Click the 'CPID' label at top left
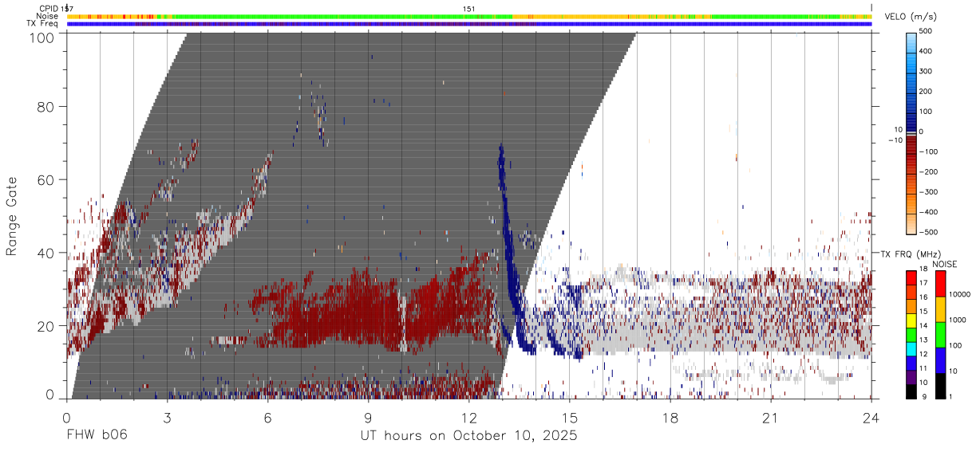The width and height of the screenshot is (980, 452). click(x=49, y=8)
